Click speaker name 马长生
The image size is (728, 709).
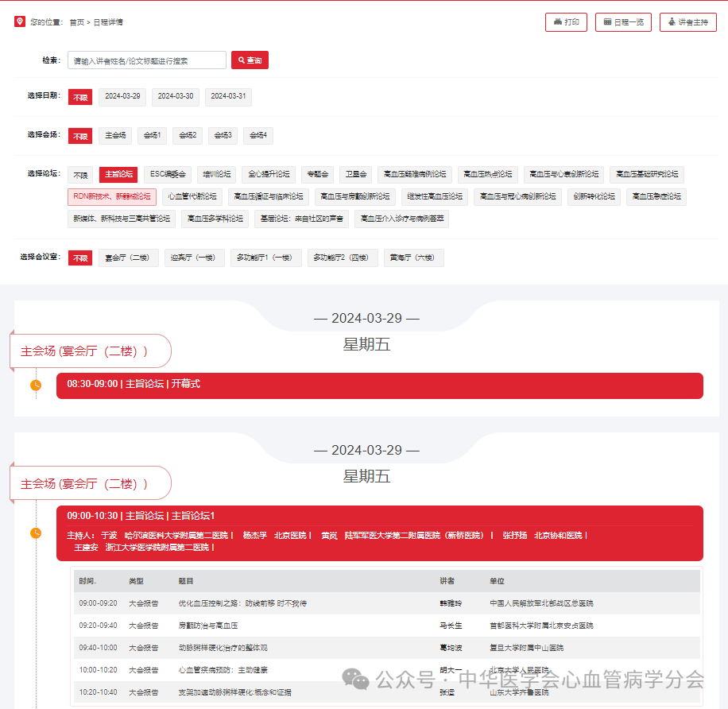(451, 626)
